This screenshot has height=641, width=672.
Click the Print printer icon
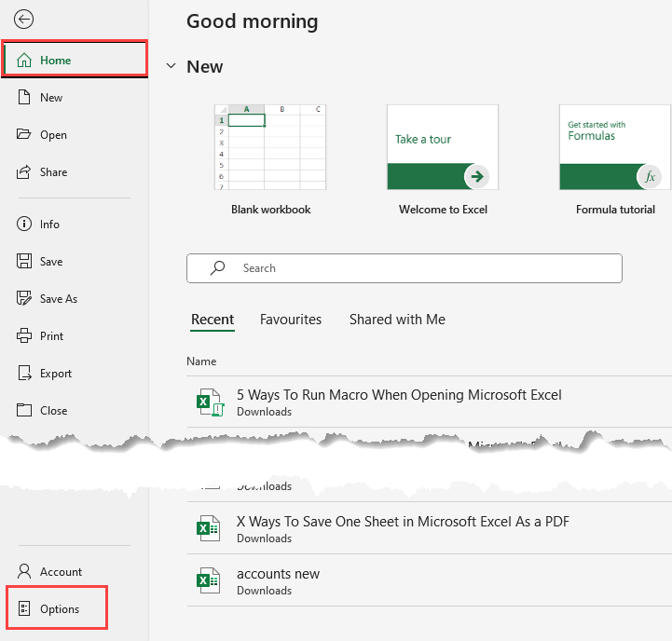[24, 335]
